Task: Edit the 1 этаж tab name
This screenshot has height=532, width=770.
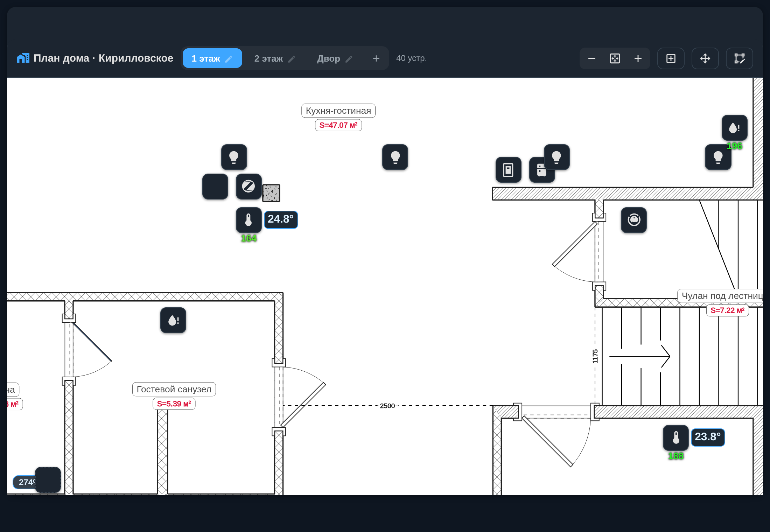Action: (x=229, y=59)
